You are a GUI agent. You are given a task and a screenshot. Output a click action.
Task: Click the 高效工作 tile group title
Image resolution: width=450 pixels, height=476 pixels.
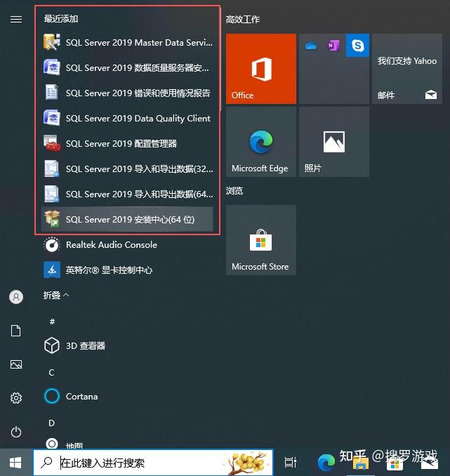[243, 20]
